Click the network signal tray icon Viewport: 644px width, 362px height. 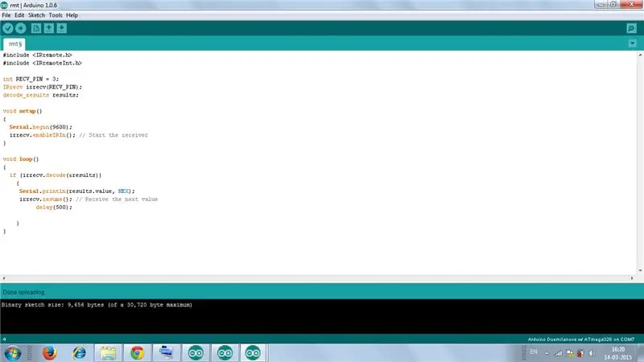pyautogui.click(x=558, y=353)
